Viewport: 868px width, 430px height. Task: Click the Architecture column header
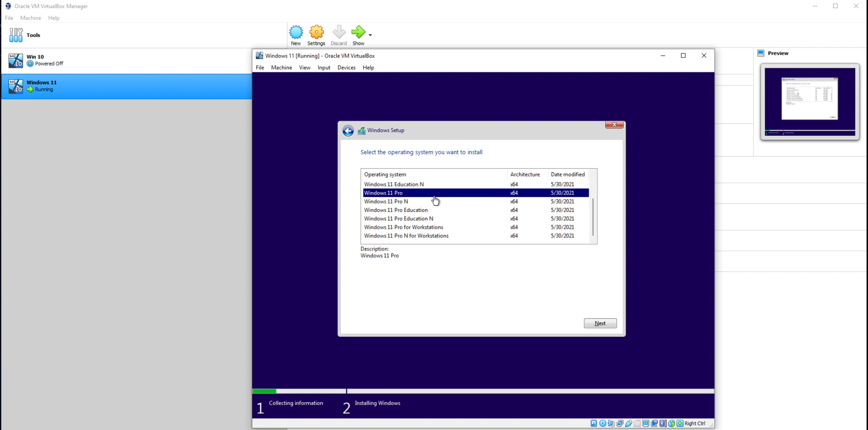(x=525, y=174)
